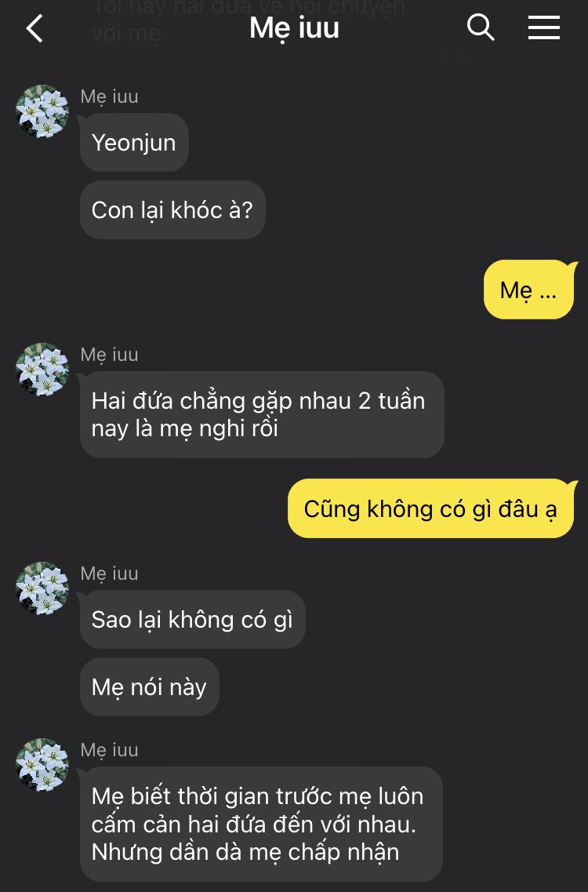The width and height of the screenshot is (588, 892).
Task: Tap sender name above Hai đứa message
Action: (x=109, y=355)
